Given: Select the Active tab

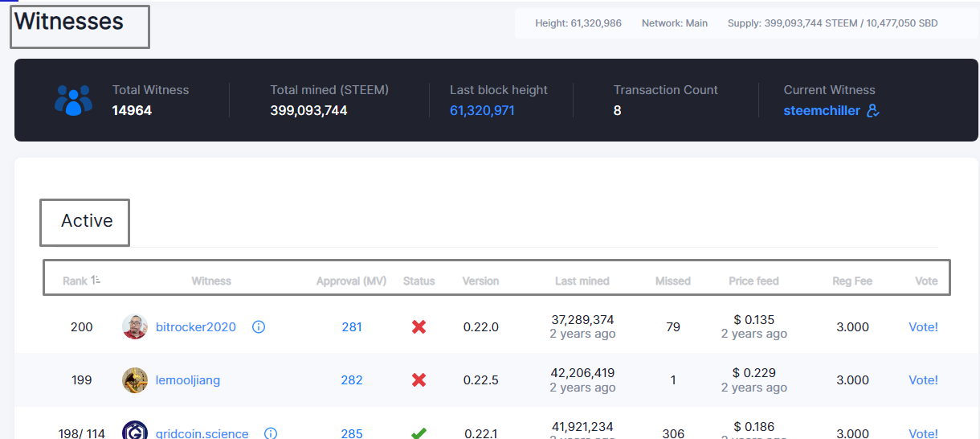Looking at the screenshot, I should tap(87, 220).
